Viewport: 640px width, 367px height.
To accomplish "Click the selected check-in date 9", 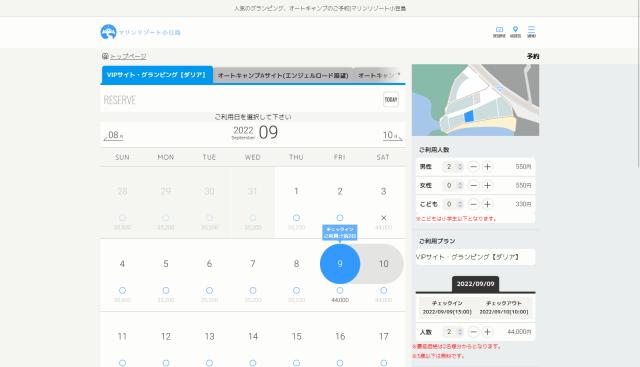I will pos(340,264).
